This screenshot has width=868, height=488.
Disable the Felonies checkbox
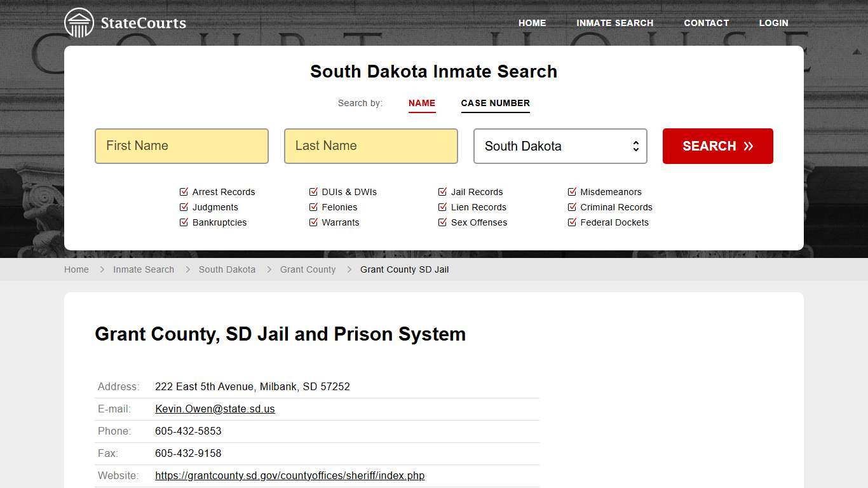click(313, 207)
